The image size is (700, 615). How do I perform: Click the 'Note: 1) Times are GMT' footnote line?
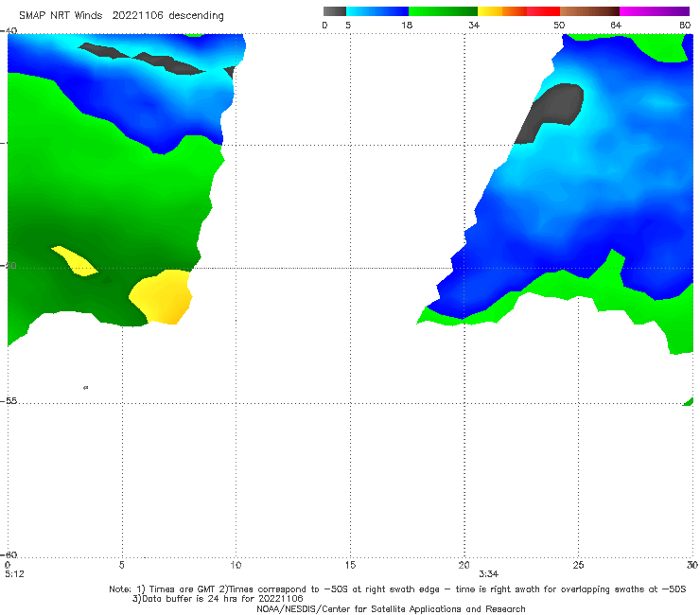pyautogui.click(x=397, y=589)
